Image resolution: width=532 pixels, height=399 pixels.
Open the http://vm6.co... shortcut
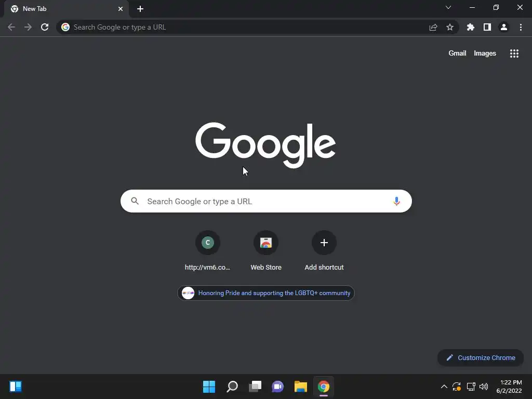click(208, 251)
